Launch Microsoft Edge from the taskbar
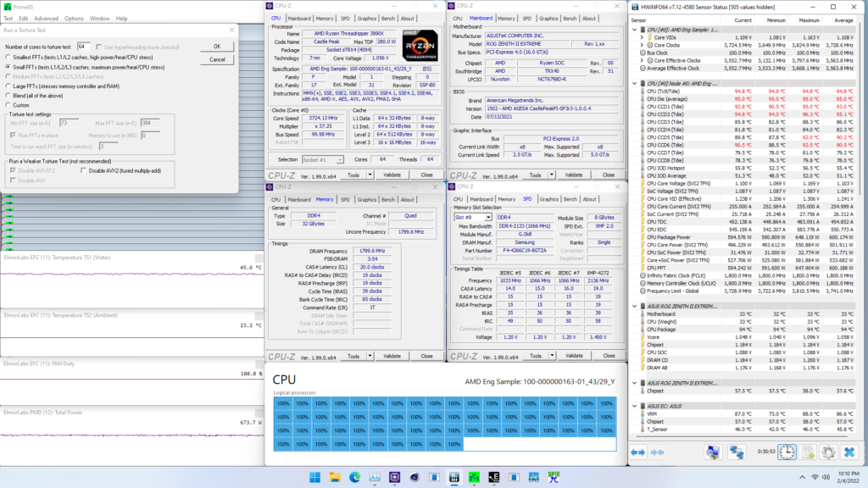Screen dimensions: 868x488 point(355,477)
